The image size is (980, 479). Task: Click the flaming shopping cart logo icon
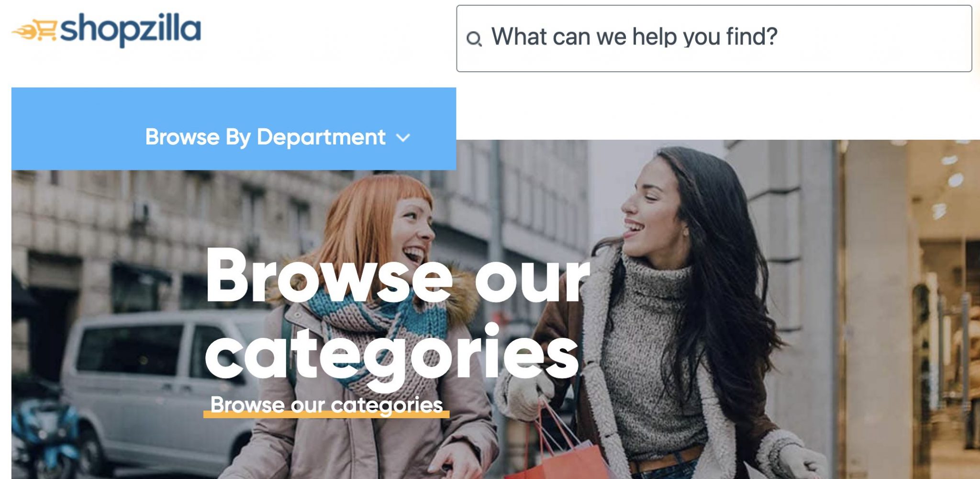(34, 30)
